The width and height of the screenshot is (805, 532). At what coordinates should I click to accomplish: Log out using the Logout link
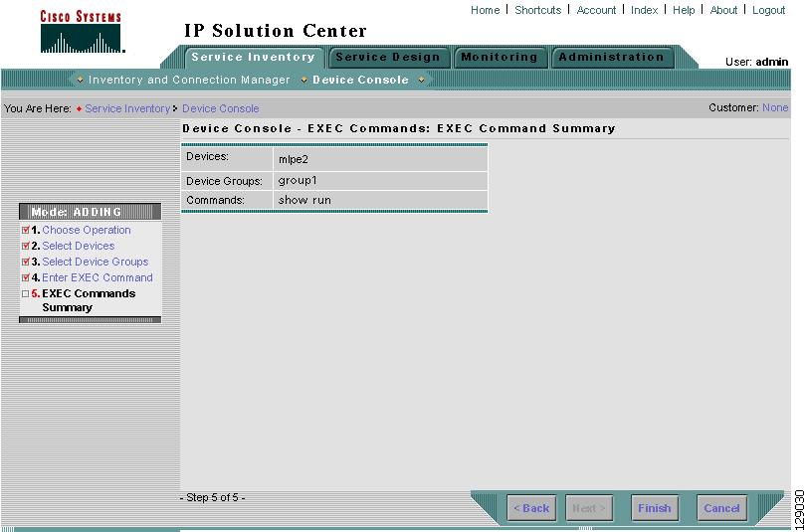tap(768, 10)
